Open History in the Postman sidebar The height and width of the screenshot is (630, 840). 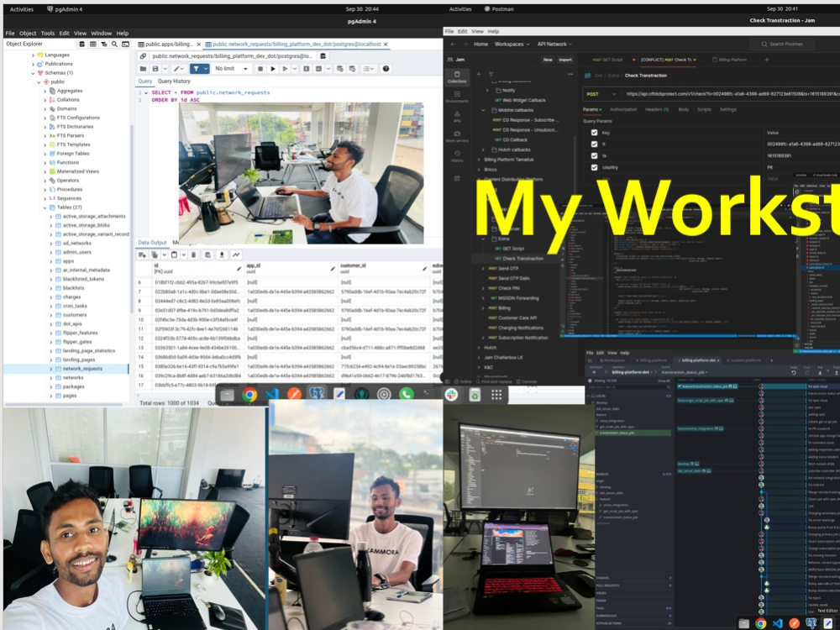(457, 156)
